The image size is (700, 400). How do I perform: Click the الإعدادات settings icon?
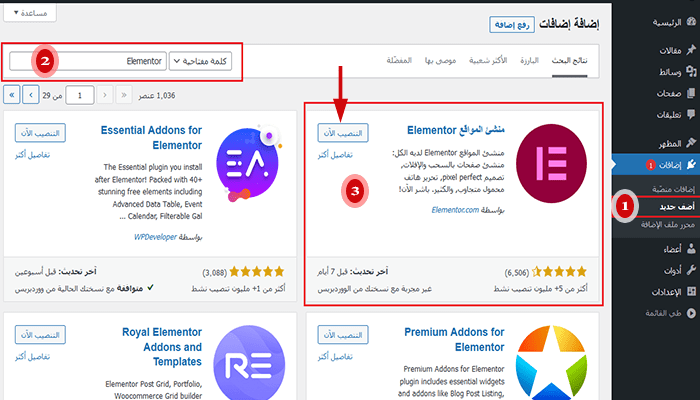(691, 292)
